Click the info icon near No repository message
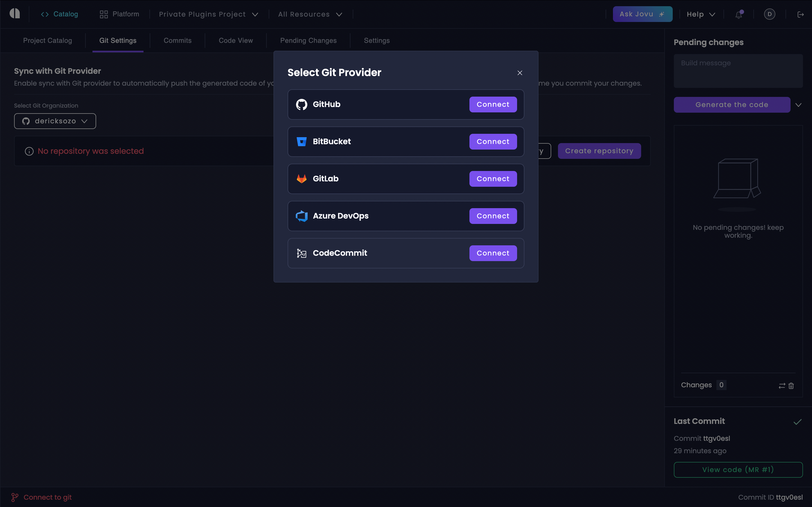Image resolution: width=812 pixels, height=507 pixels. click(29, 151)
